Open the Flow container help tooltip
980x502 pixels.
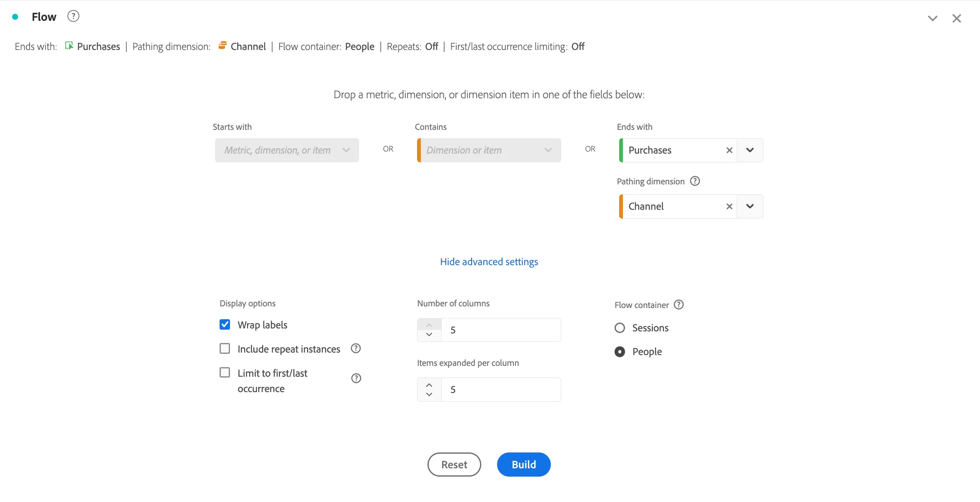[679, 305]
